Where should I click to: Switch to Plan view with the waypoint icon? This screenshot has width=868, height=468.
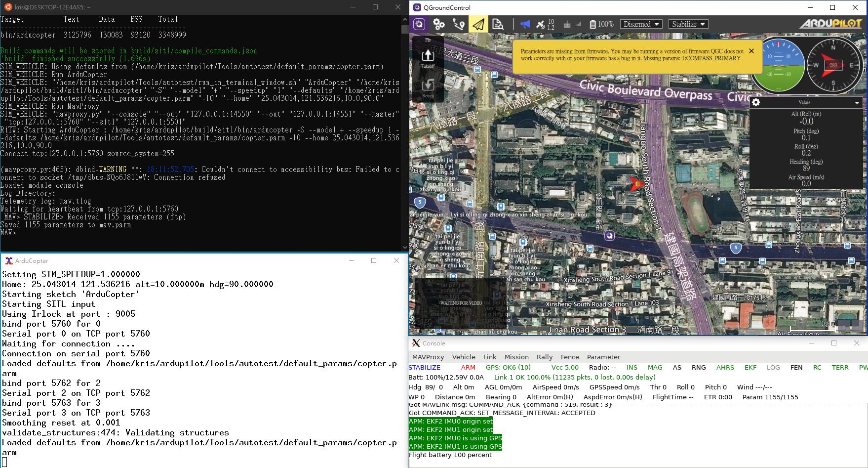(458, 24)
